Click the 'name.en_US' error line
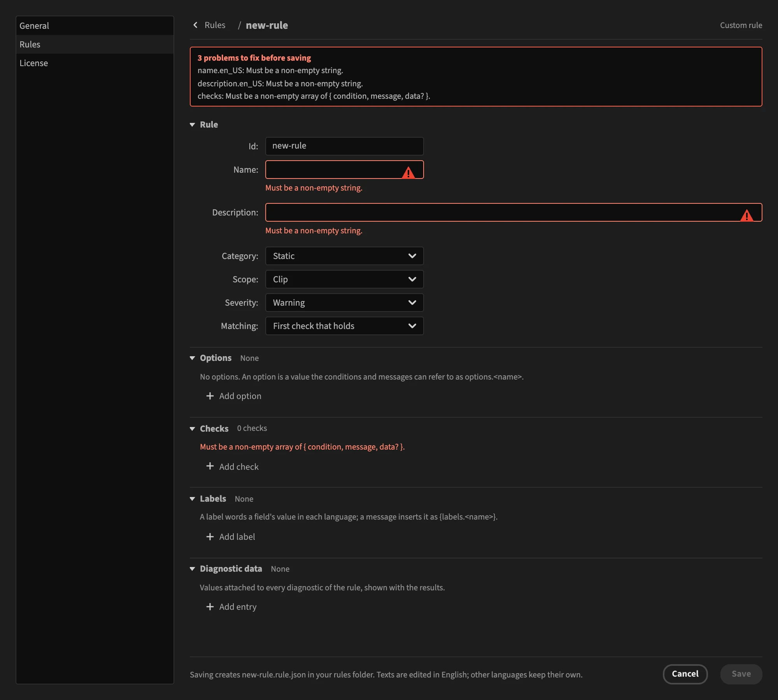This screenshot has height=700, width=778. [270, 70]
